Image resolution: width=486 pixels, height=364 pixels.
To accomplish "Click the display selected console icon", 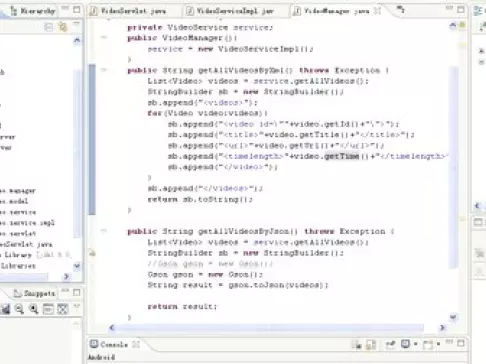I will (x=405, y=344).
